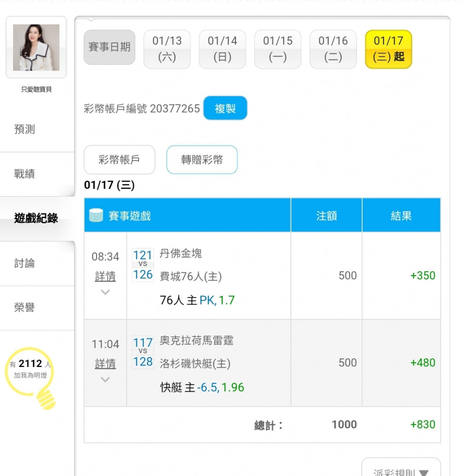
Task: Open 詳情 link for the 08:34 game
Action: pyautogui.click(x=105, y=276)
